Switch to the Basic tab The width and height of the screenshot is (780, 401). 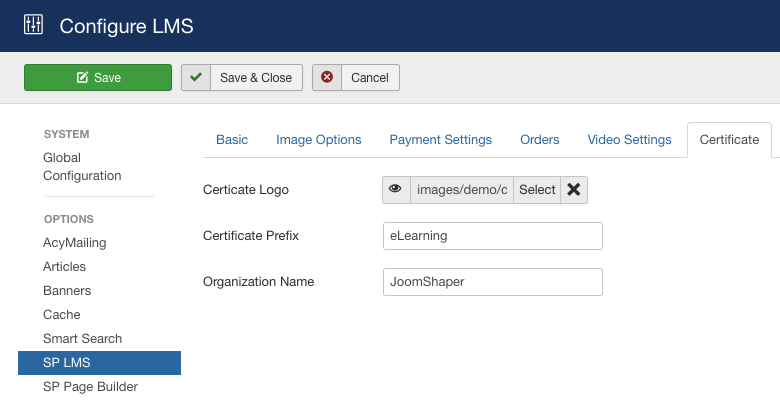pos(232,140)
